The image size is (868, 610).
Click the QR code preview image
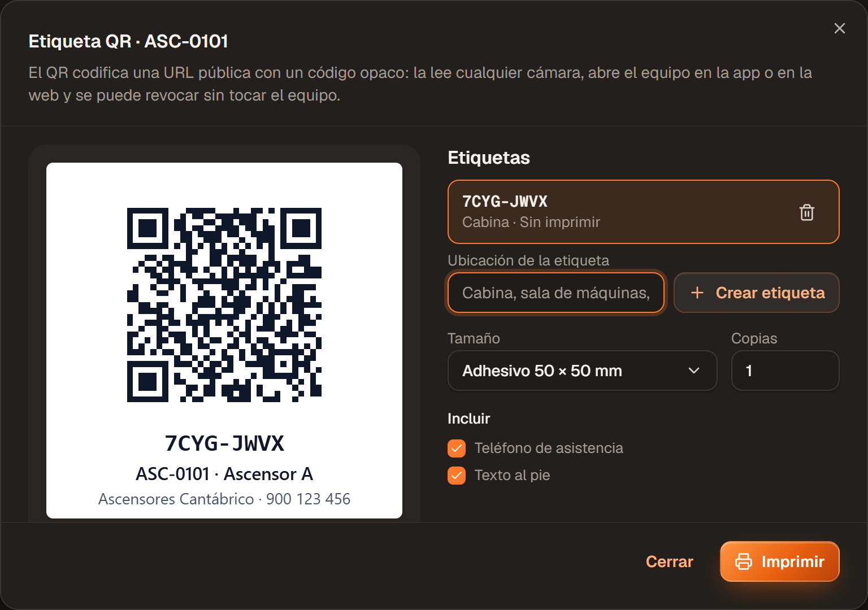tap(224, 305)
